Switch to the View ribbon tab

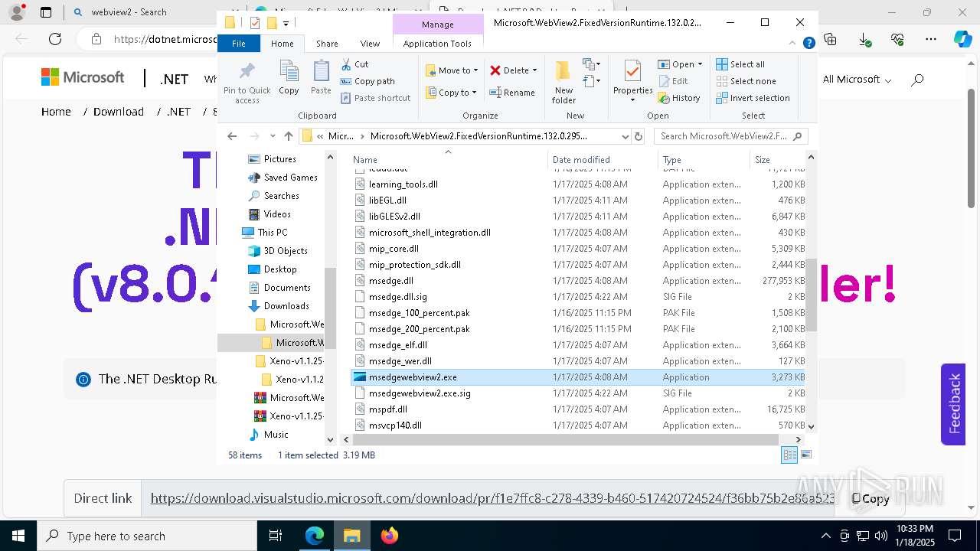[370, 44]
